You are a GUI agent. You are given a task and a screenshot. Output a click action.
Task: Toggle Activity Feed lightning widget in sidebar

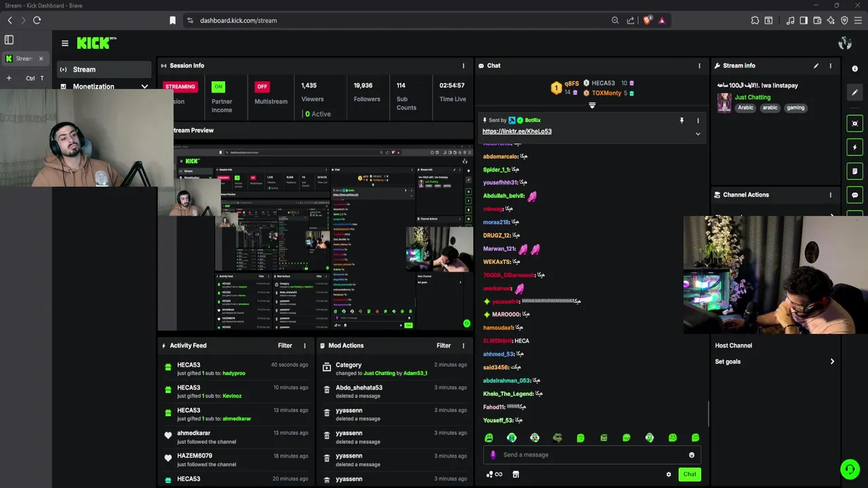click(854, 147)
